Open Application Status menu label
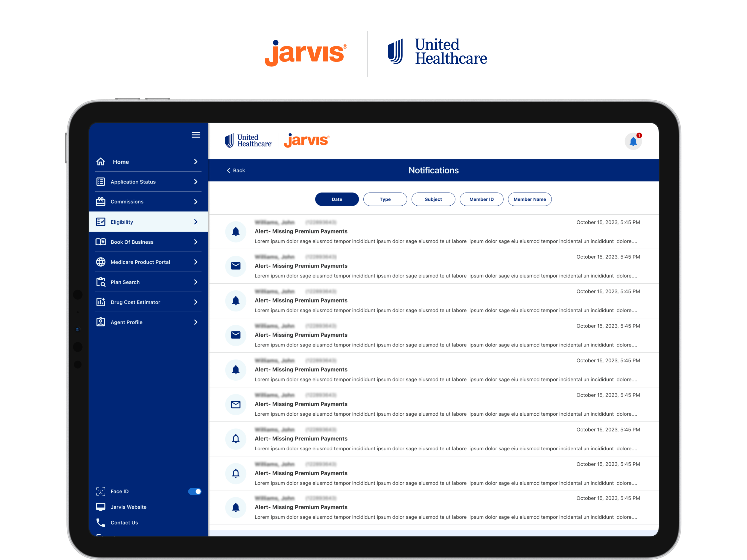This screenshot has width=747, height=560. coord(133,182)
